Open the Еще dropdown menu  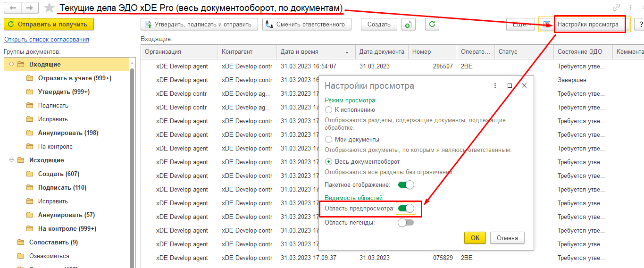pos(520,25)
